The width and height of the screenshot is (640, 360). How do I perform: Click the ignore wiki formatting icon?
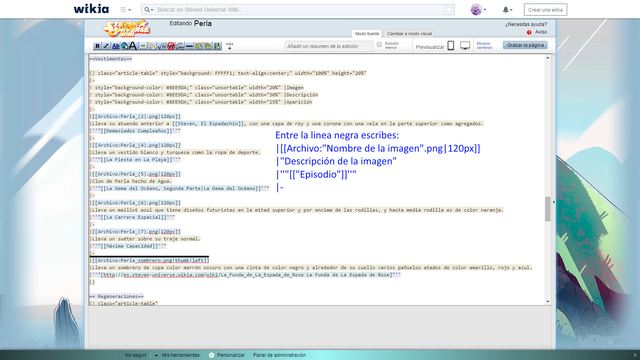171,46
